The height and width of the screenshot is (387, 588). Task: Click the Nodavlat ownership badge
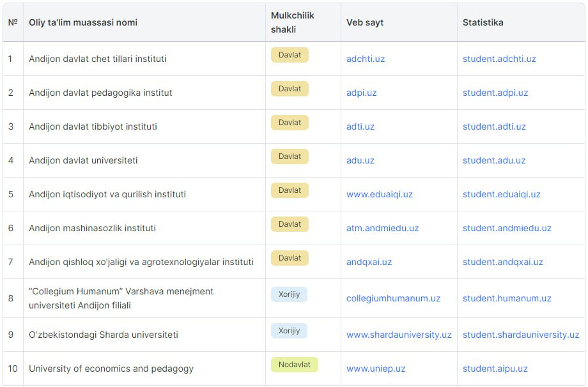[295, 365]
